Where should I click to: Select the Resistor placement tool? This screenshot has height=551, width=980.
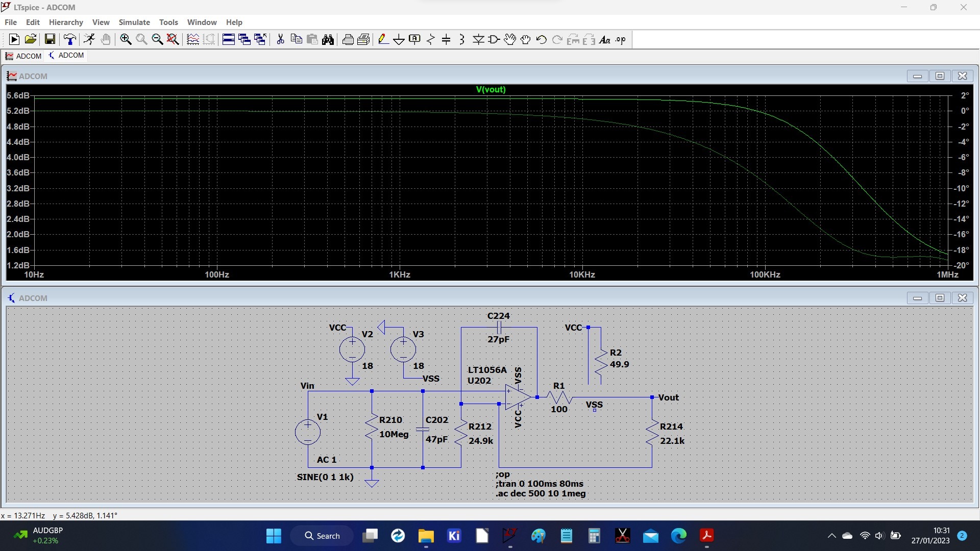[x=431, y=39]
